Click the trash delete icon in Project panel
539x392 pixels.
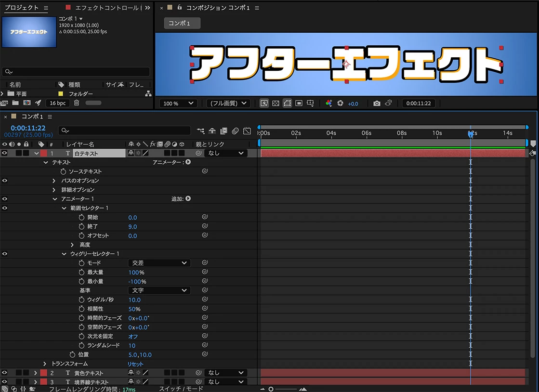(77, 103)
